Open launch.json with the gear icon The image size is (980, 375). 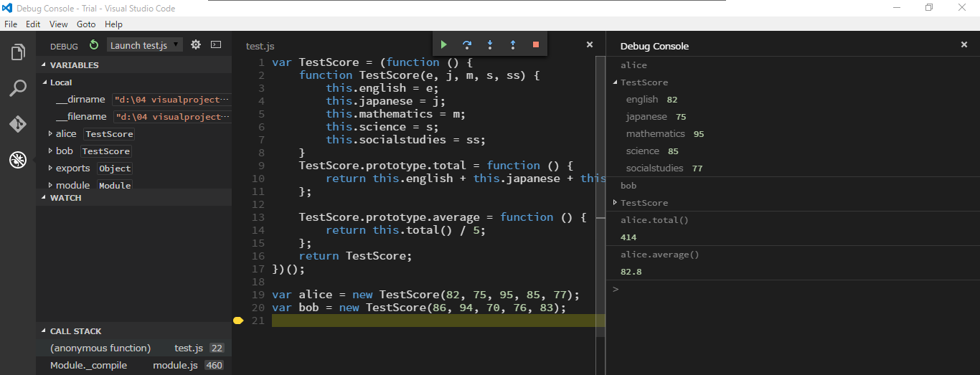196,44
